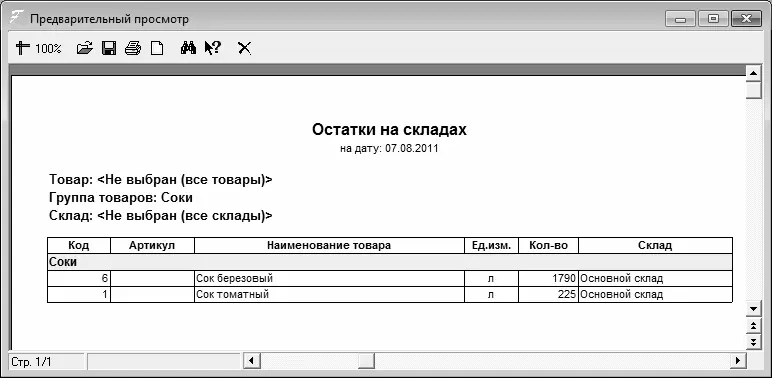Click vertical scrollbar up arrow
The width and height of the screenshot is (772, 378).
tap(754, 74)
